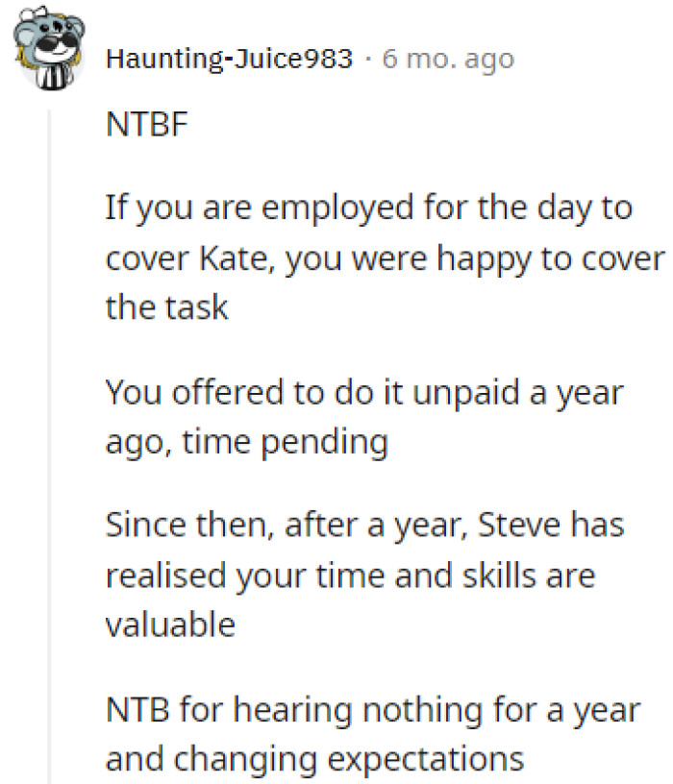
Task: Click the words "the task"
Action: pyautogui.click(x=166, y=308)
